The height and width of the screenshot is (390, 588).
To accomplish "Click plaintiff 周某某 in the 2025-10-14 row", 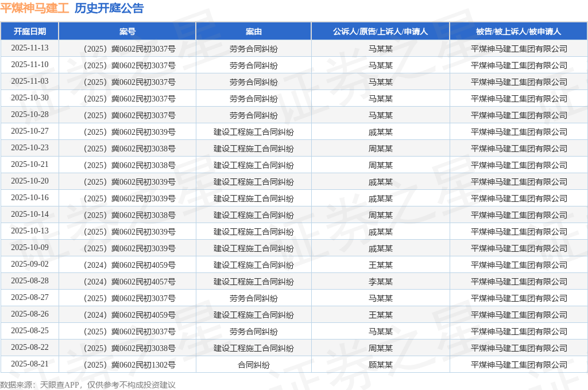I will click(x=381, y=216).
